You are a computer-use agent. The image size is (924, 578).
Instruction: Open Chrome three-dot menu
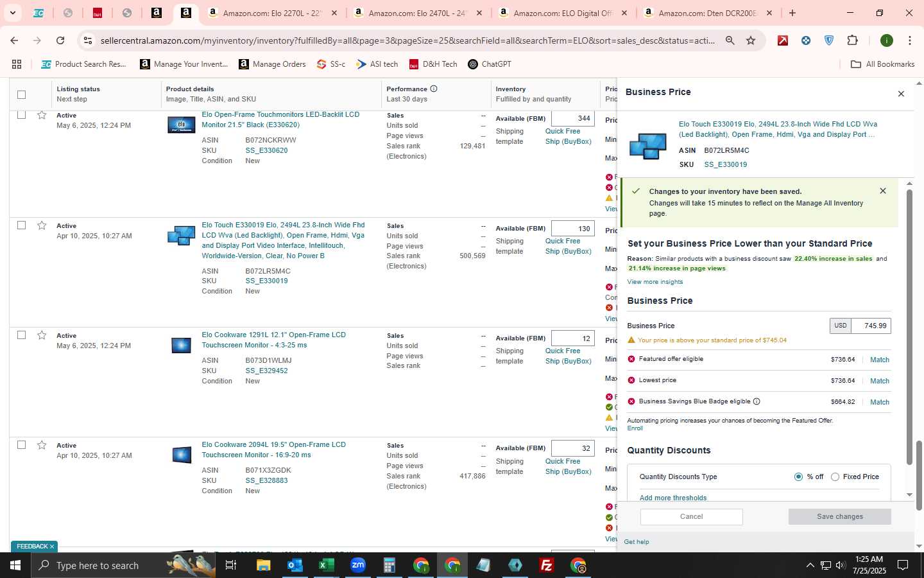coord(910,40)
